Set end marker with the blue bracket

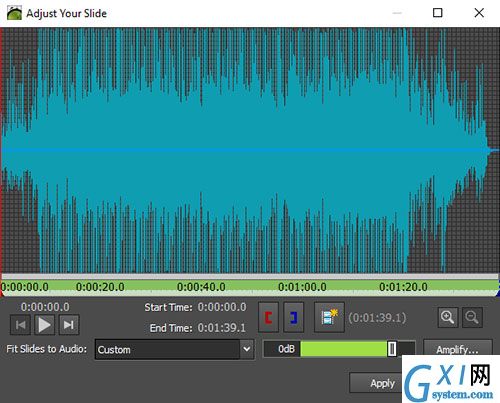[x=294, y=317]
